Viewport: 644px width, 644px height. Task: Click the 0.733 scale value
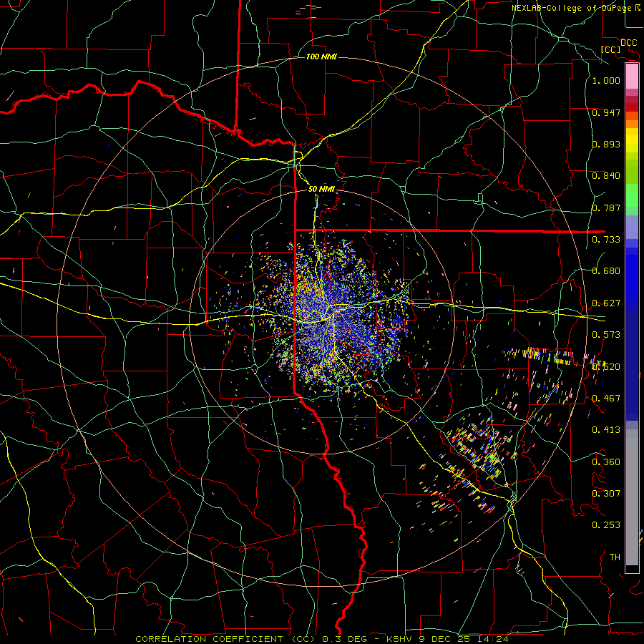click(606, 240)
